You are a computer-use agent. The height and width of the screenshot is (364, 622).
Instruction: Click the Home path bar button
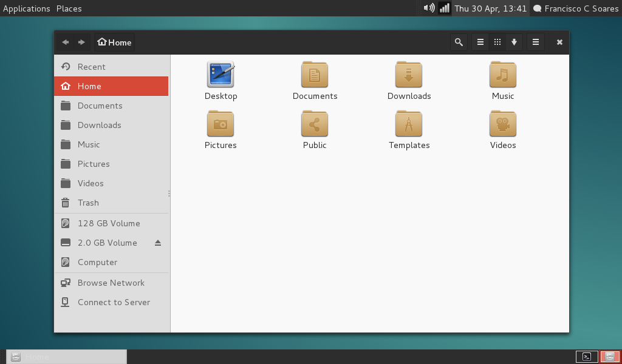[x=114, y=42]
